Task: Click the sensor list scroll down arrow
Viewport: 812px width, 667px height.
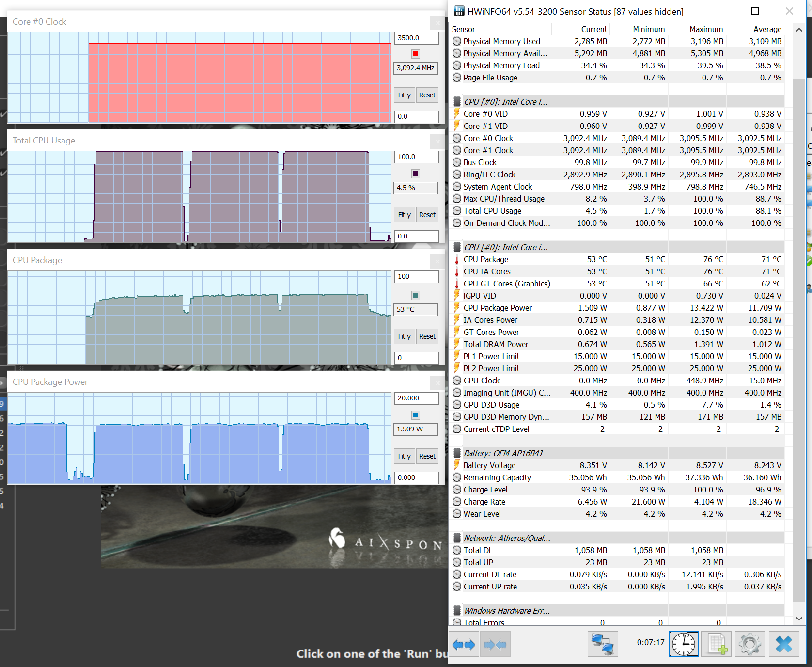Action: (x=799, y=619)
